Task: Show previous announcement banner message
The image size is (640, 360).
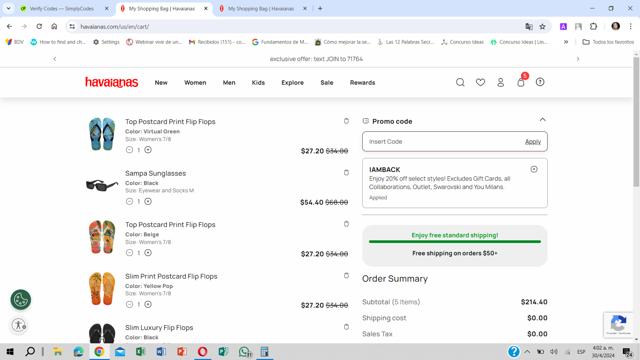Action: [55, 59]
